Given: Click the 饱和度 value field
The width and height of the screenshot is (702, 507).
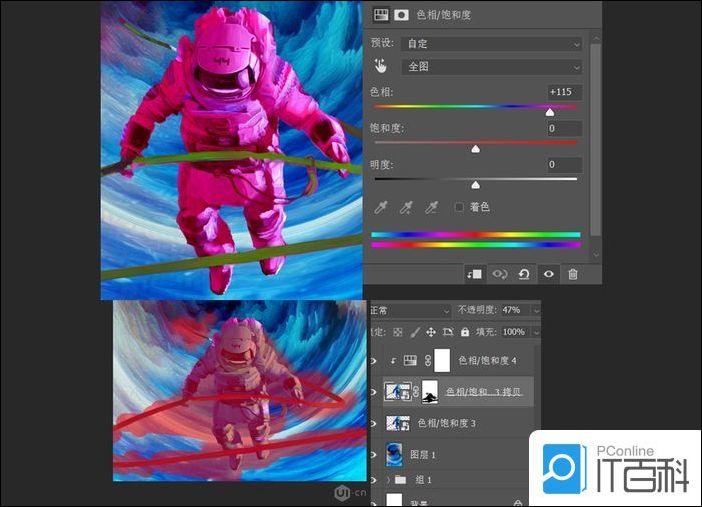Looking at the screenshot, I should click(x=564, y=129).
